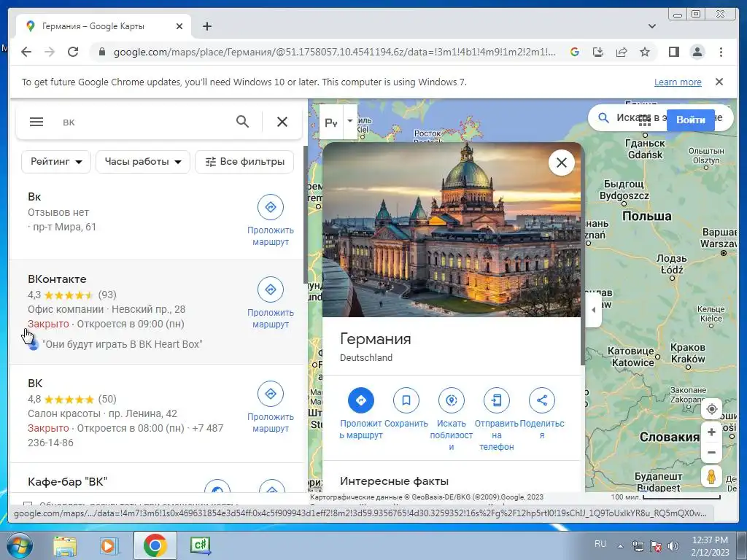This screenshot has width=747, height=560.
Task: Click Проложить маршрут link for ВКонтакте
Action: point(271,319)
